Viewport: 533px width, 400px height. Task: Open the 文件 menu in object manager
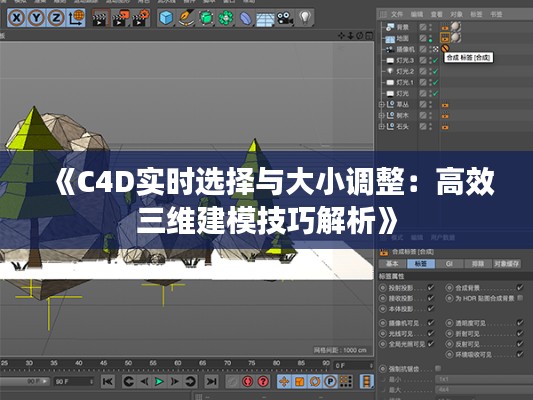pos(397,14)
